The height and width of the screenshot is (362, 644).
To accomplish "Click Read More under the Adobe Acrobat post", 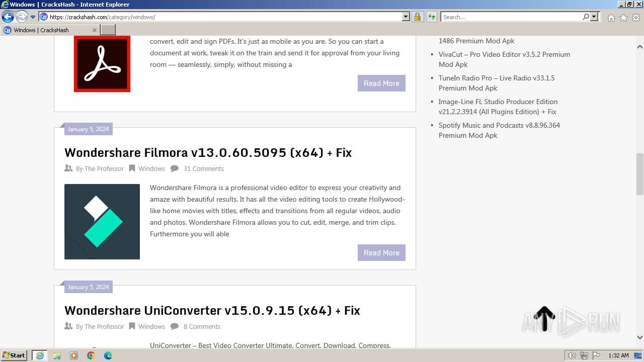I will [381, 83].
